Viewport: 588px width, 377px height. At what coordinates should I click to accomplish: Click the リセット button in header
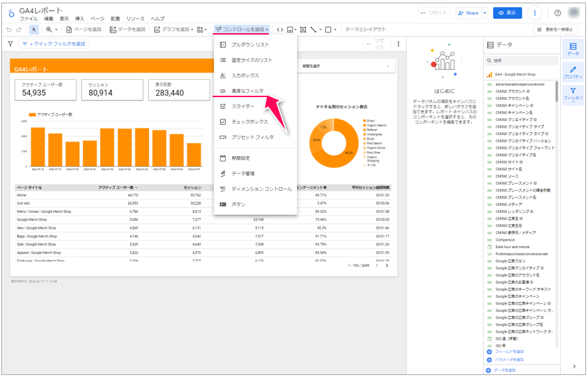(434, 13)
